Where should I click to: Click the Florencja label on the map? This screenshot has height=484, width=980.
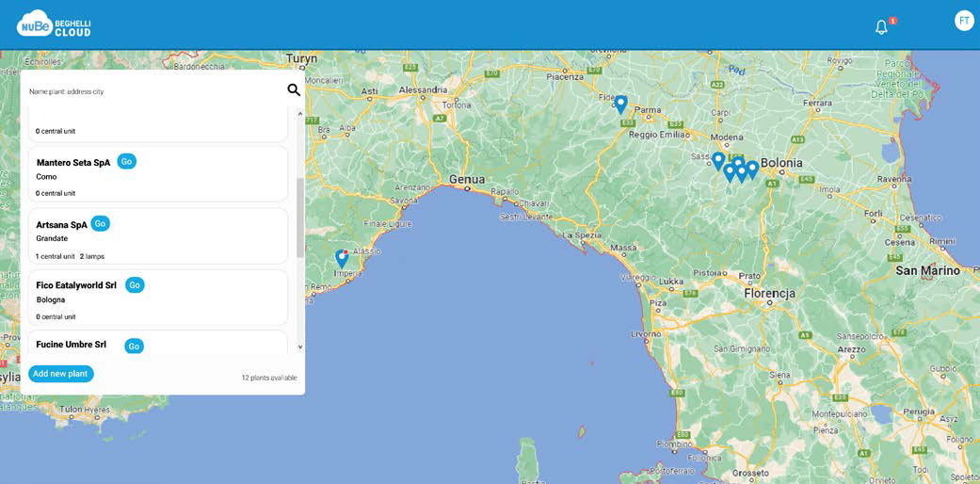pyautogui.click(x=769, y=293)
